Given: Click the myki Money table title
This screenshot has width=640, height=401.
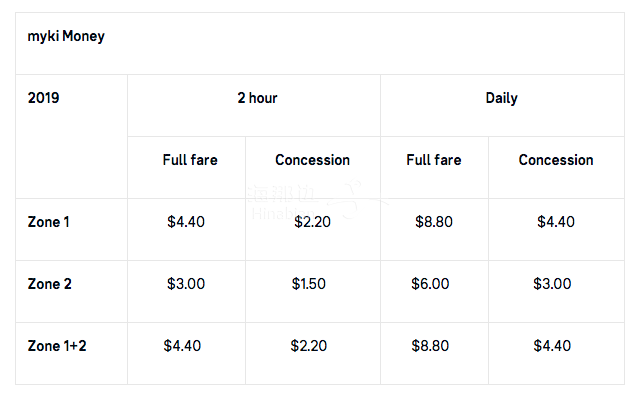Looking at the screenshot, I should pyautogui.click(x=66, y=36).
